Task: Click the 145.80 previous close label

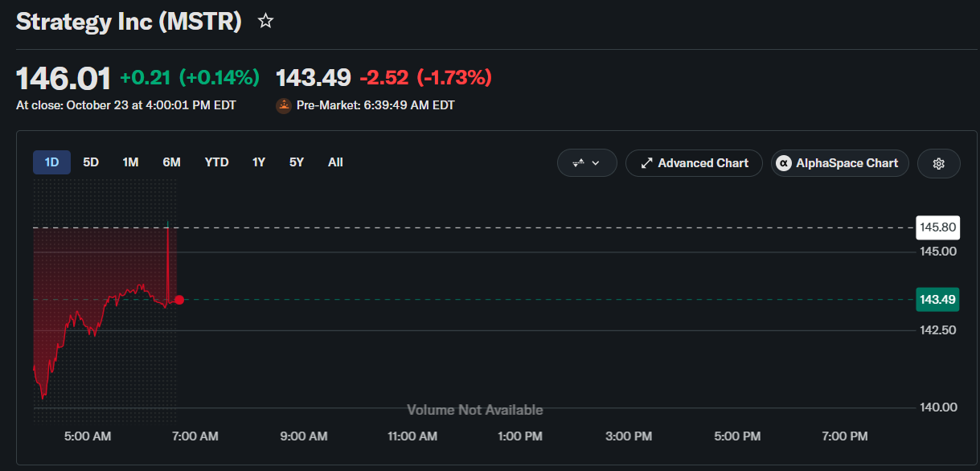Action: click(938, 227)
